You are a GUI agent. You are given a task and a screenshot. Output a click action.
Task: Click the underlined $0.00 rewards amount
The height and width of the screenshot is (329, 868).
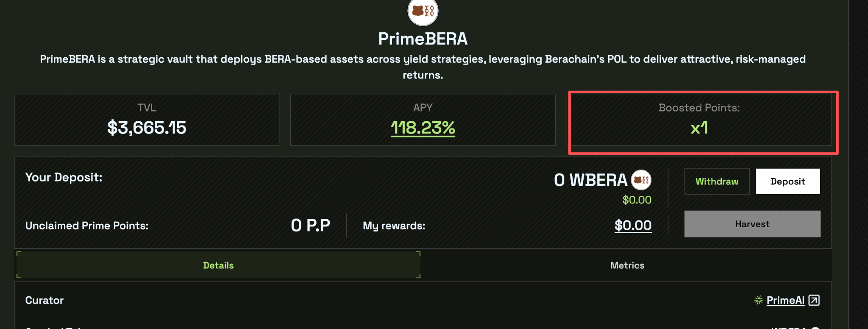tap(633, 225)
